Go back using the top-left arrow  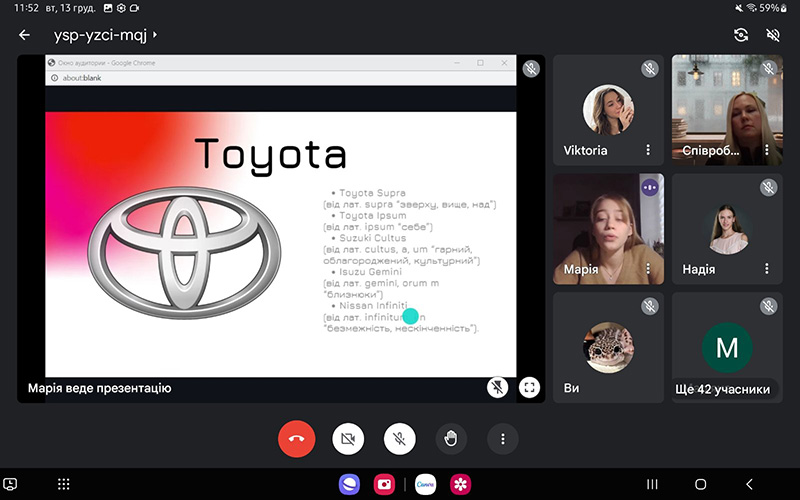[25, 35]
